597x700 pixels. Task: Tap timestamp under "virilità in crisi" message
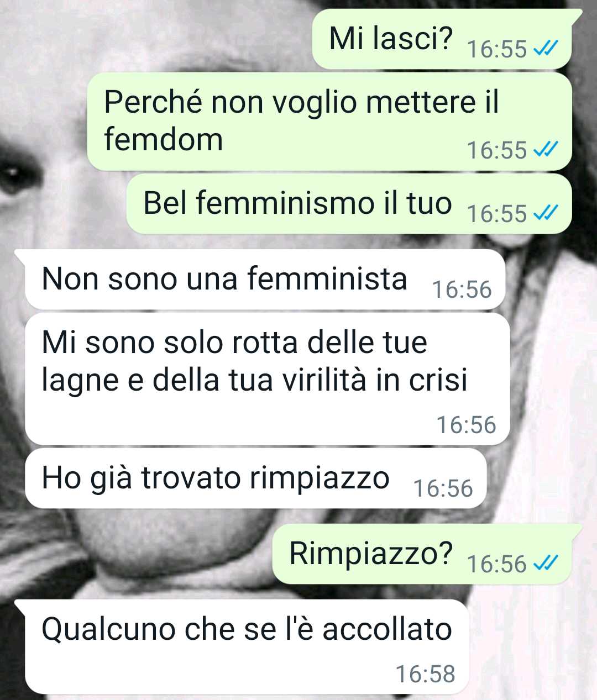(x=466, y=425)
